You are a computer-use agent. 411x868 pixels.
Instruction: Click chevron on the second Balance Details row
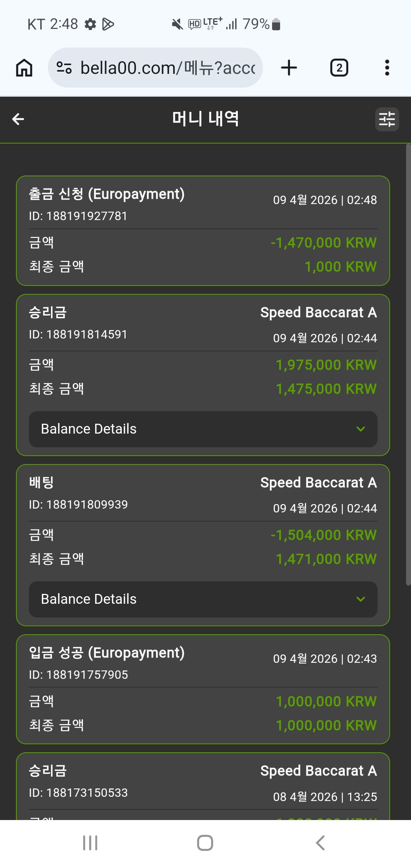pyautogui.click(x=360, y=599)
